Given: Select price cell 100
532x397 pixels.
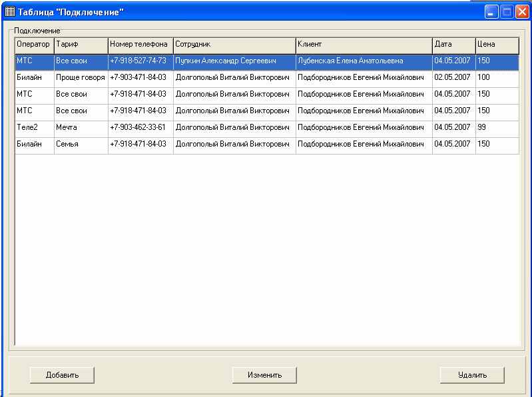Looking at the screenshot, I should pos(497,79).
